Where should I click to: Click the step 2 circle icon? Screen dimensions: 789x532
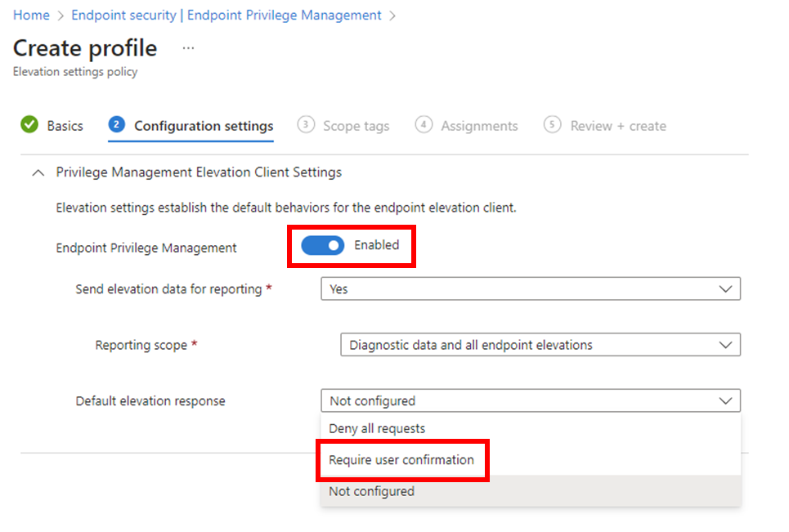pos(117,125)
